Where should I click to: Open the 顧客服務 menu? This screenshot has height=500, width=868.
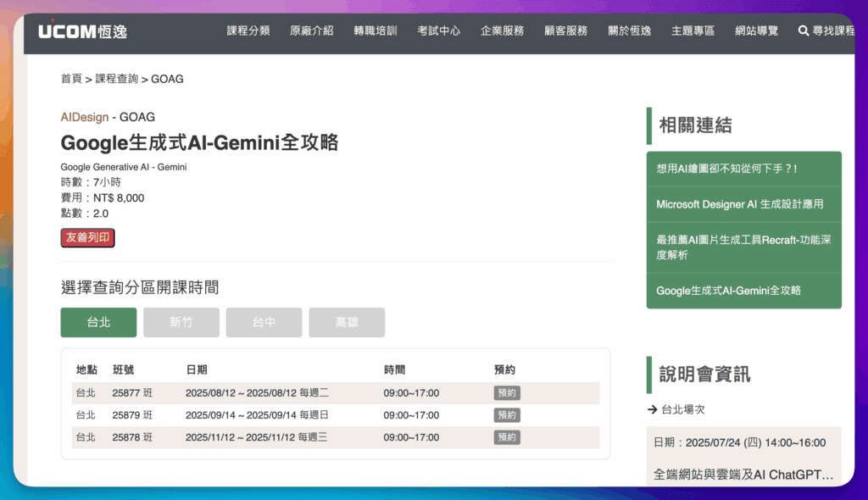(x=565, y=31)
